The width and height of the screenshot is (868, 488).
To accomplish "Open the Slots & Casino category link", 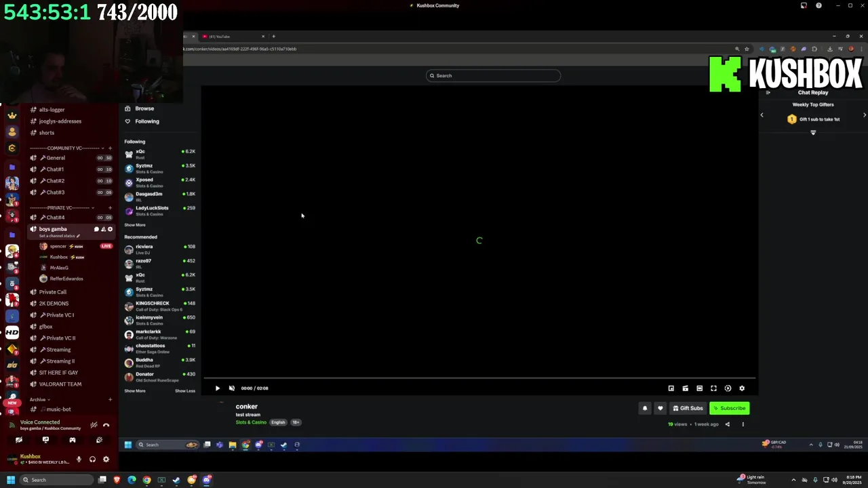I will point(251,422).
